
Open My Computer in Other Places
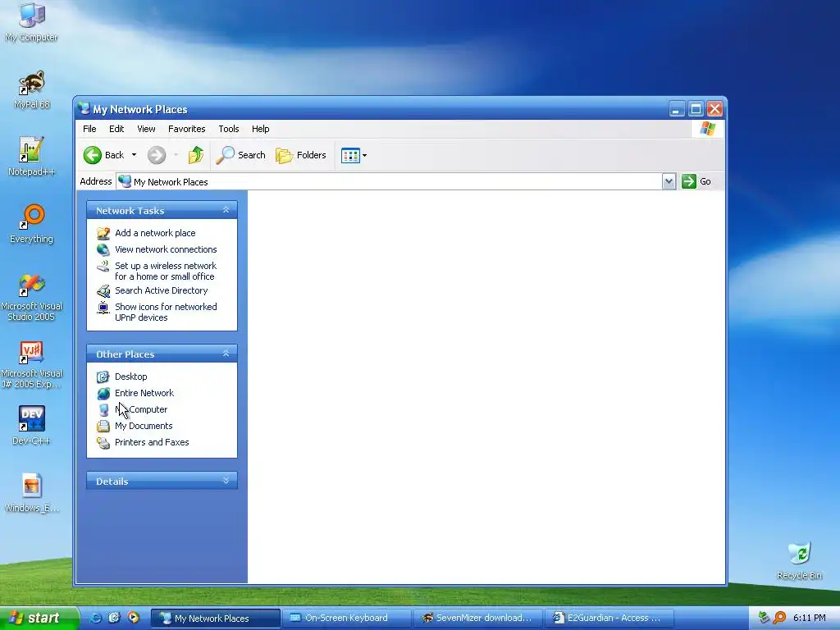(141, 410)
